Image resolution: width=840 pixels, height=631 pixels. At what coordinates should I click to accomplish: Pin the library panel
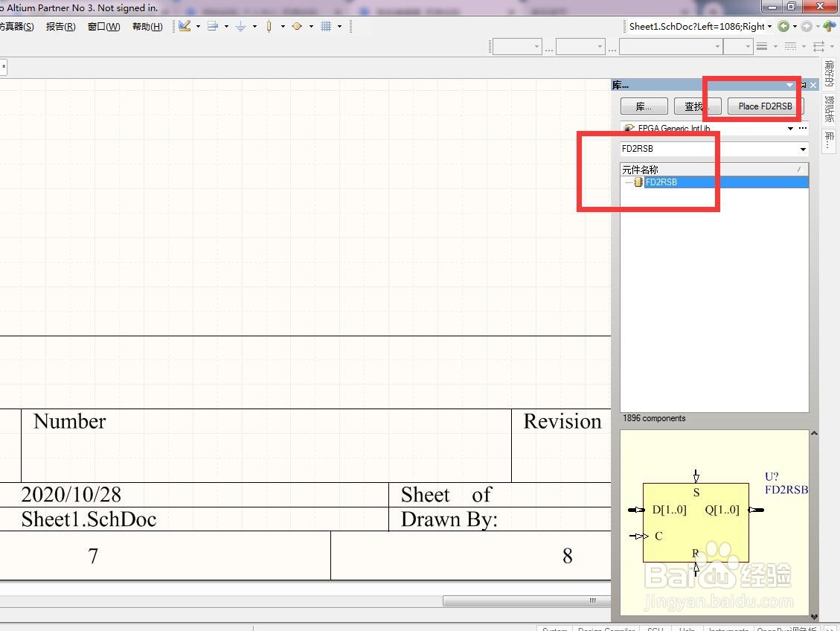[x=804, y=85]
